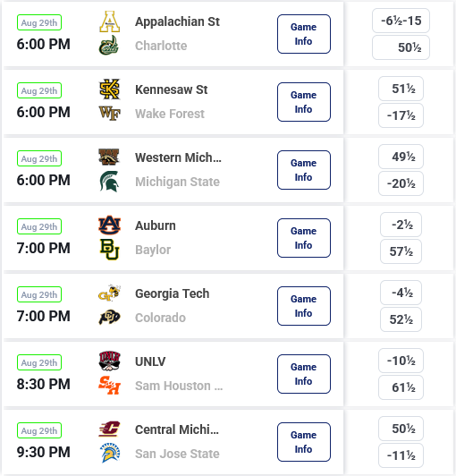Click the Baylor BU logo
Viewport: 456px width, 476px height.
(109, 250)
